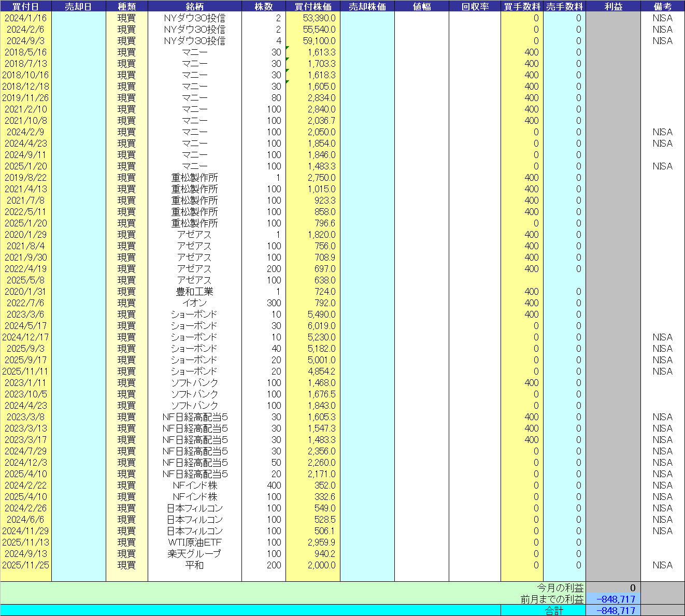Click the 回収率 column header

[474, 6]
